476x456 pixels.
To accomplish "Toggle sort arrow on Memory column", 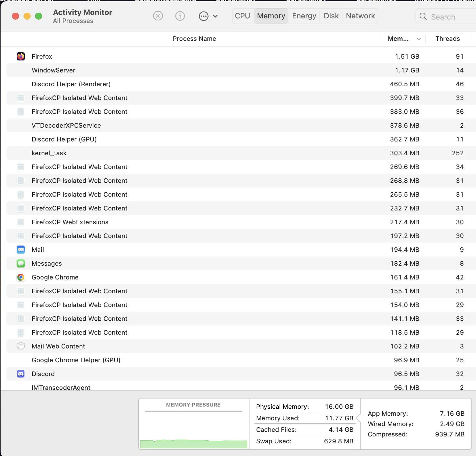I will (419, 39).
